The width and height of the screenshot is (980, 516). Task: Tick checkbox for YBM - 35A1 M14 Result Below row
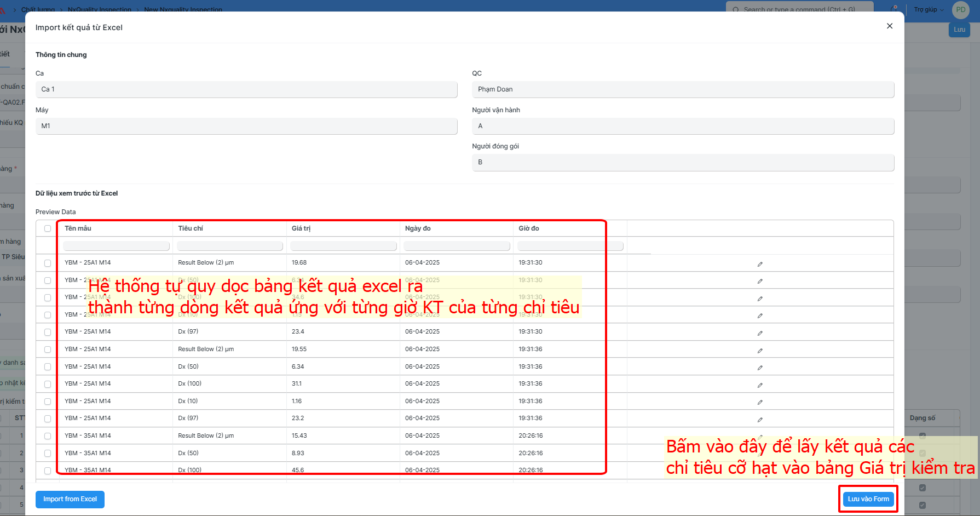(x=48, y=436)
